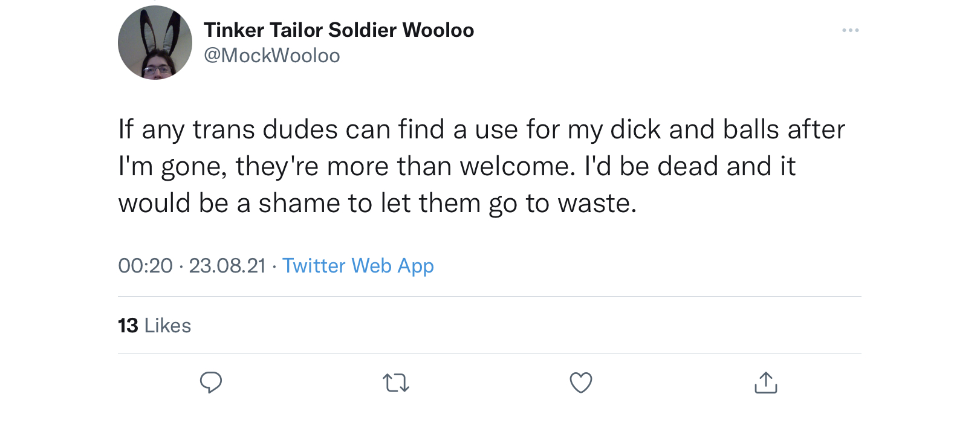
Task: Click the 23.08.21 date
Action: tap(227, 266)
